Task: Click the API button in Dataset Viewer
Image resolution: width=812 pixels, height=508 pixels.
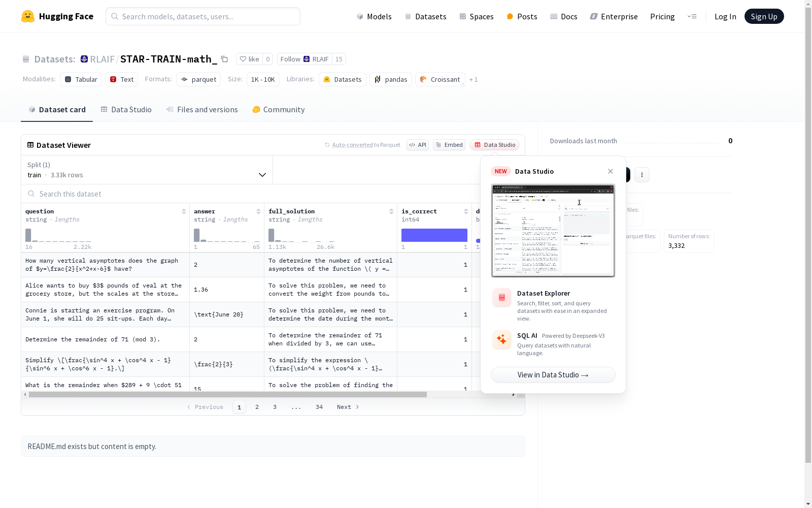Action: pos(418,145)
